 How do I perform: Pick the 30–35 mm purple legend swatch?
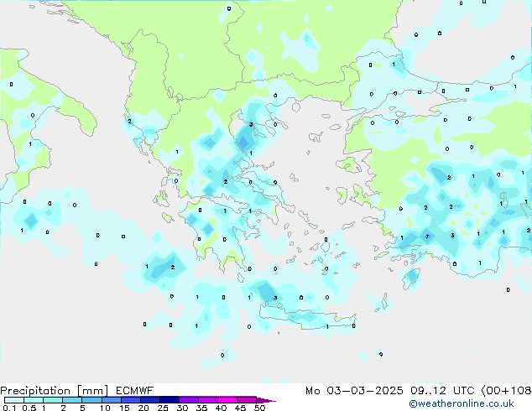pyautogui.click(x=188, y=400)
